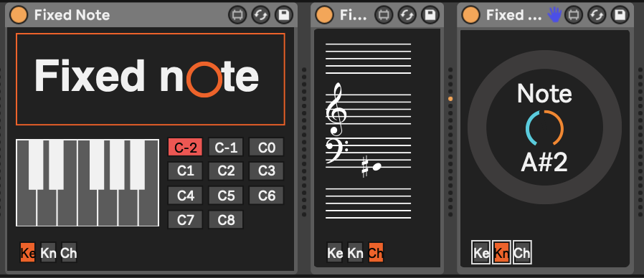The image size is (644, 278).
Task: Select octave C2
Action: point(226,171)
